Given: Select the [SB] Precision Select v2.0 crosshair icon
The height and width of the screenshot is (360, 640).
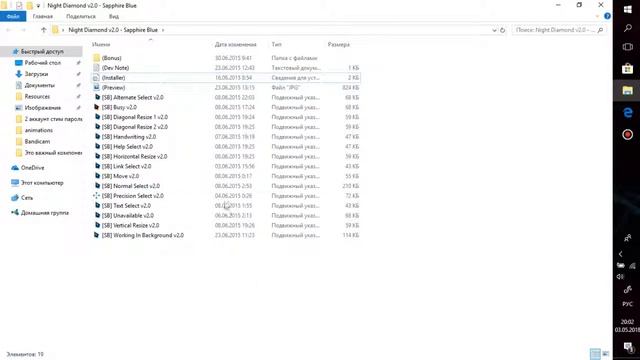Looking at the screenshot, I should (96, 196).
